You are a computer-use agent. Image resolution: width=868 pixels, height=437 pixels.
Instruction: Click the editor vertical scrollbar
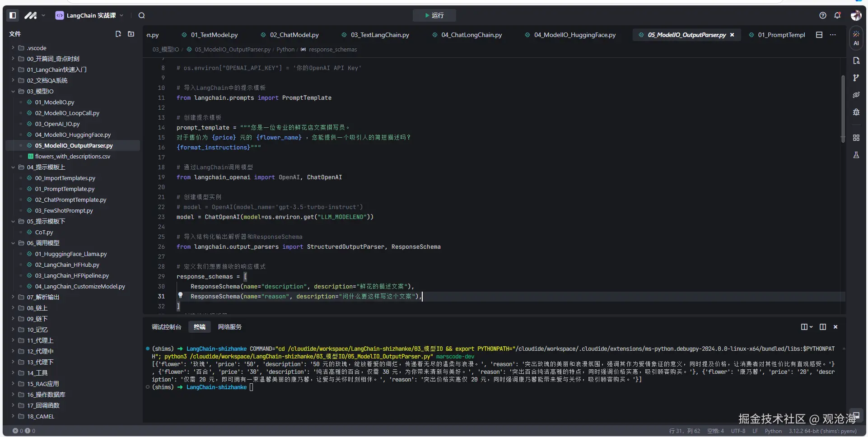click(x=843, y=108)
